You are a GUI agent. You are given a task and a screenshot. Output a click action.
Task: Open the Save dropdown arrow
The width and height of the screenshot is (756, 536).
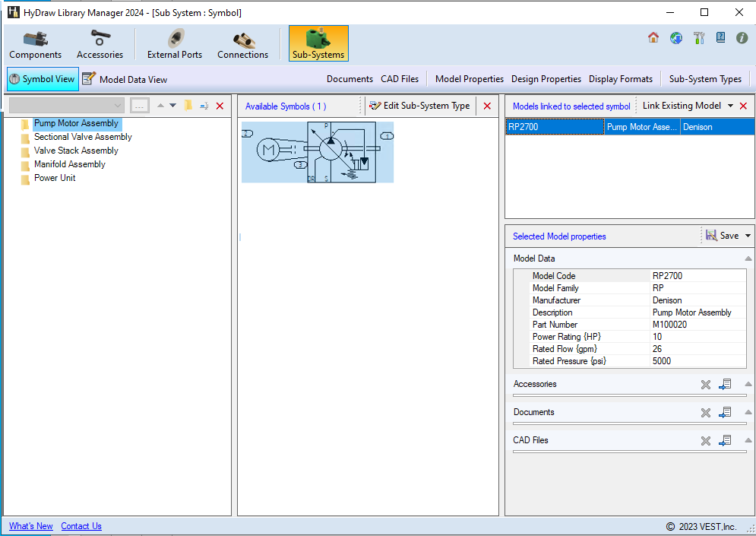click(748, 236)
